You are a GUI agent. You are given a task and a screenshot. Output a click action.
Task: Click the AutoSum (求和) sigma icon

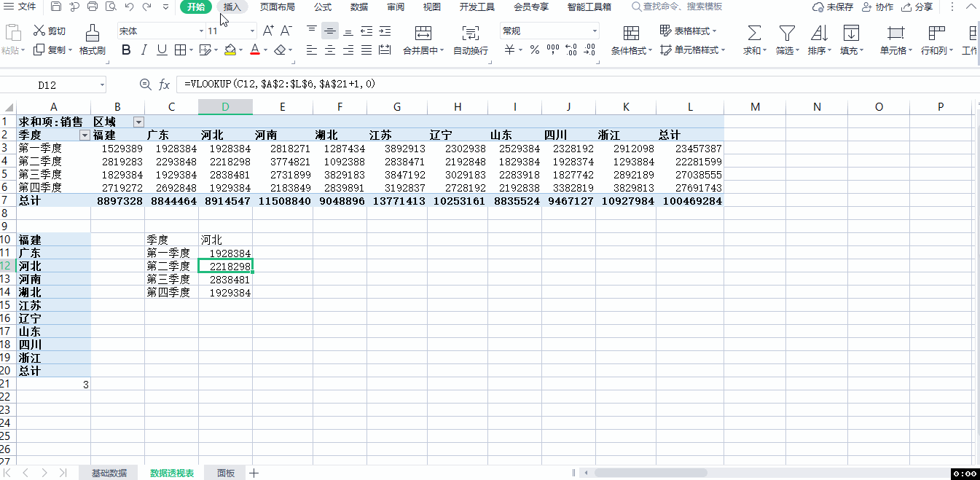[x=754, y=33]
